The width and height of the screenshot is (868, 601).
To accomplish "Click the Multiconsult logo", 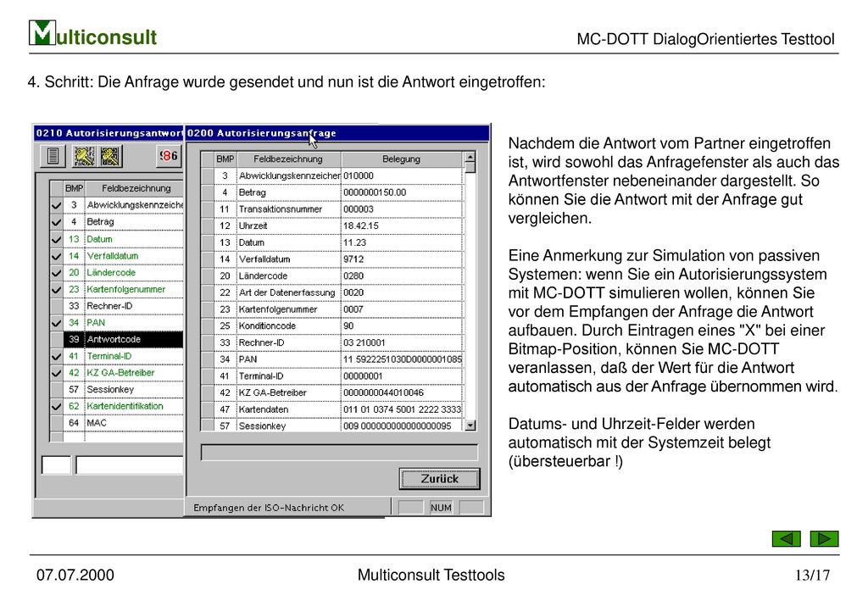I will (x=92, y=34).
